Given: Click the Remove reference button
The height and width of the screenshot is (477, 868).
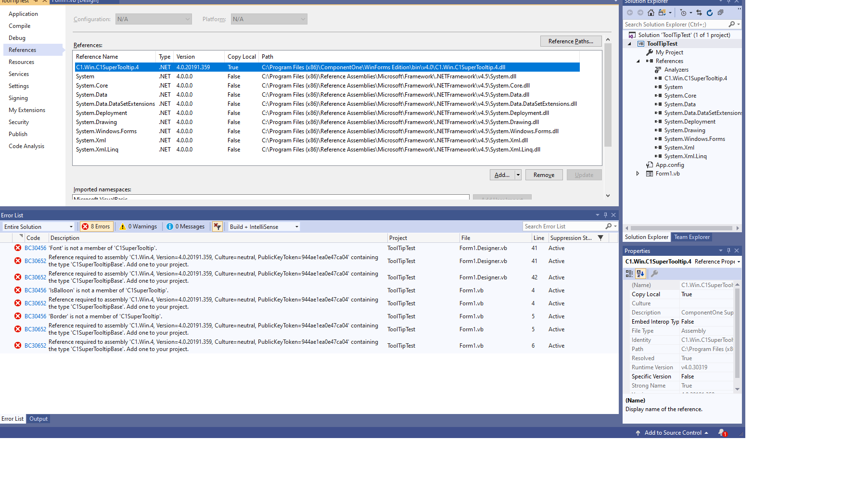Looking at the screenshot, I should pyautogui.click(x=544, y=175).
